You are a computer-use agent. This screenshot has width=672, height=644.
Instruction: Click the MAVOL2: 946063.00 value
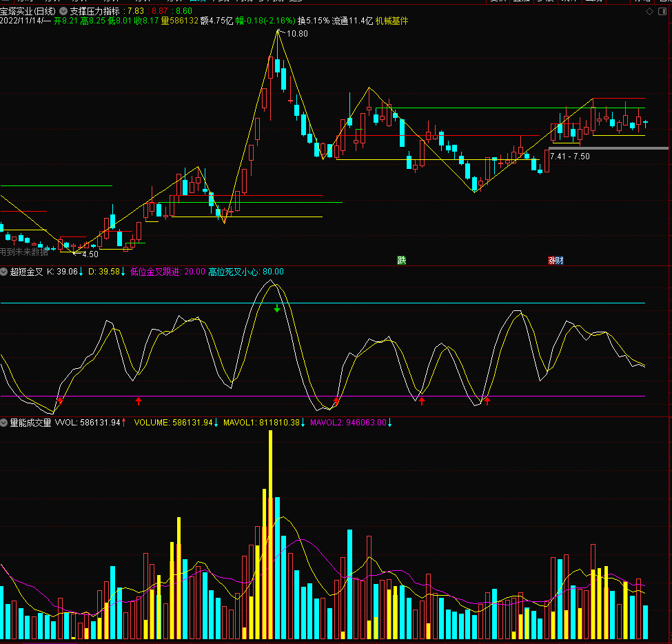click(349, 423)
